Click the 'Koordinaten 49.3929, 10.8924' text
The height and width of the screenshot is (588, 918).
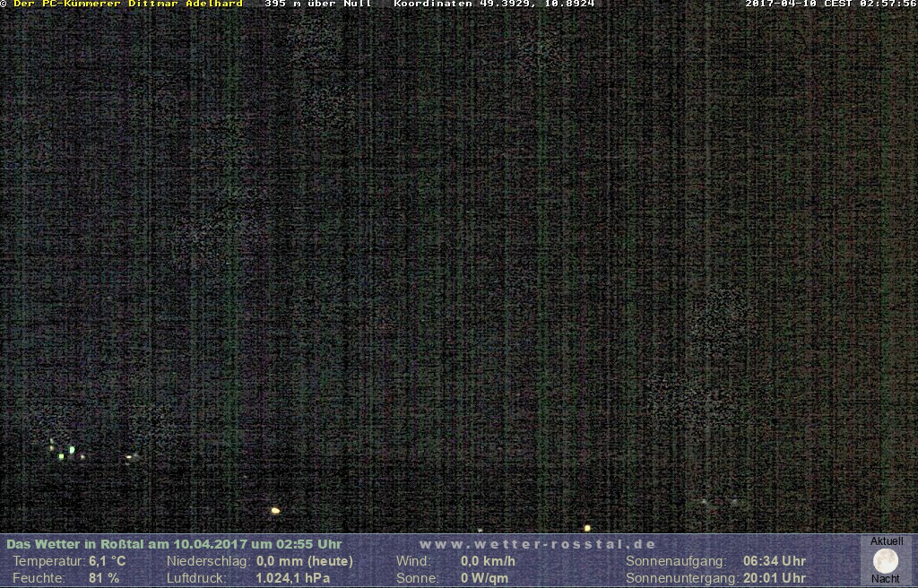[494, 4]
